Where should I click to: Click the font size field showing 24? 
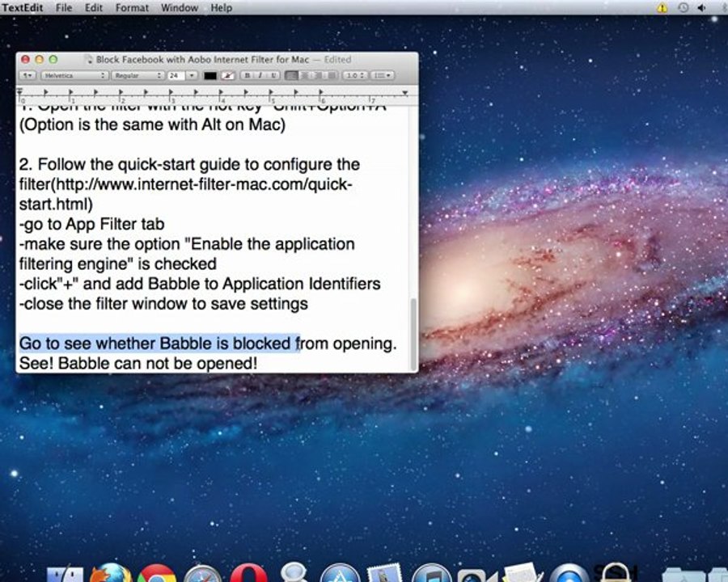pyautogui.click(x=176, y=75)
